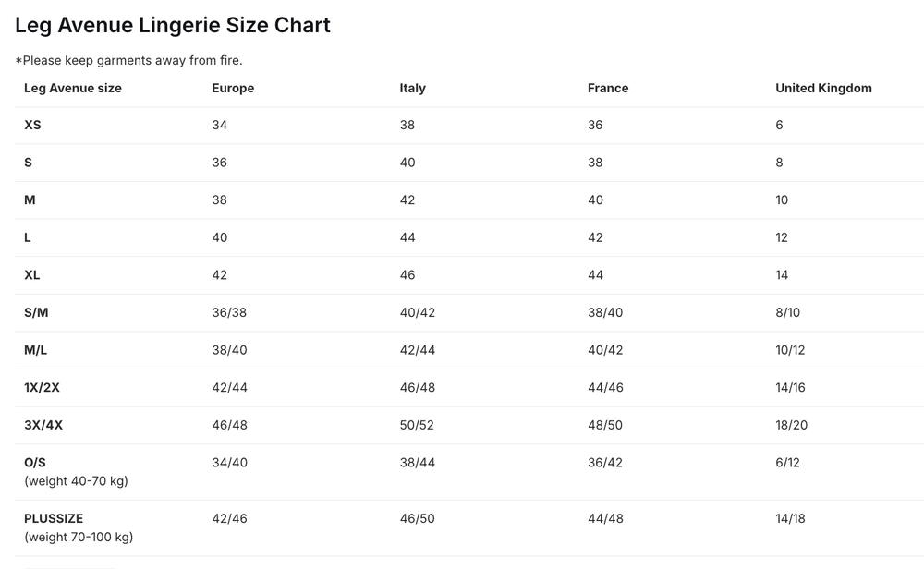Image resolution: width=924 pixels, height=569 pixels.
Task: Click the PLUSSIZE row label
Action: [x=54, y=519]
